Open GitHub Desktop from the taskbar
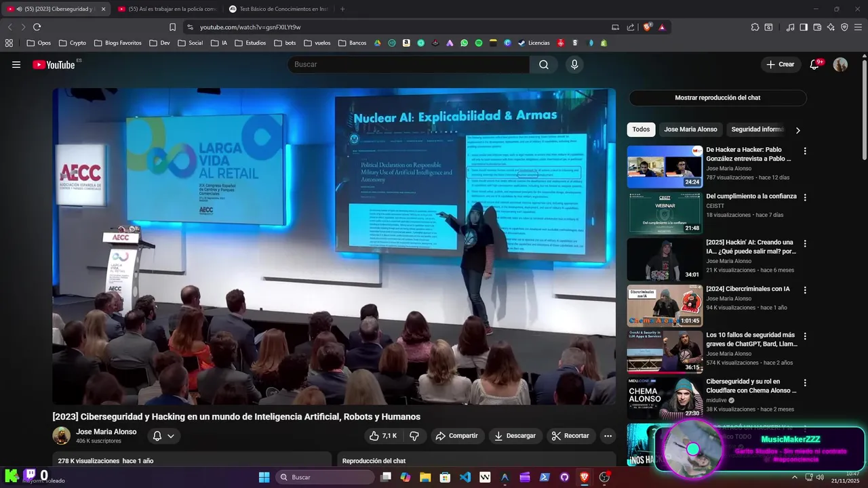 tap(564, 477)
